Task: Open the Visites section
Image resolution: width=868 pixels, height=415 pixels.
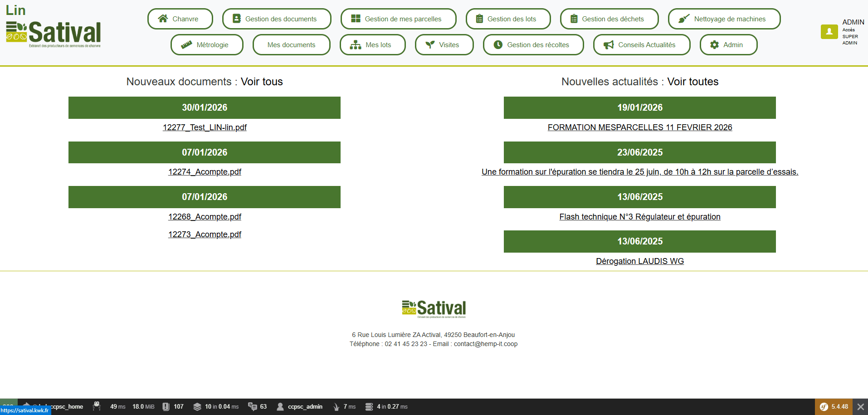Action: (x=444, y=44)
